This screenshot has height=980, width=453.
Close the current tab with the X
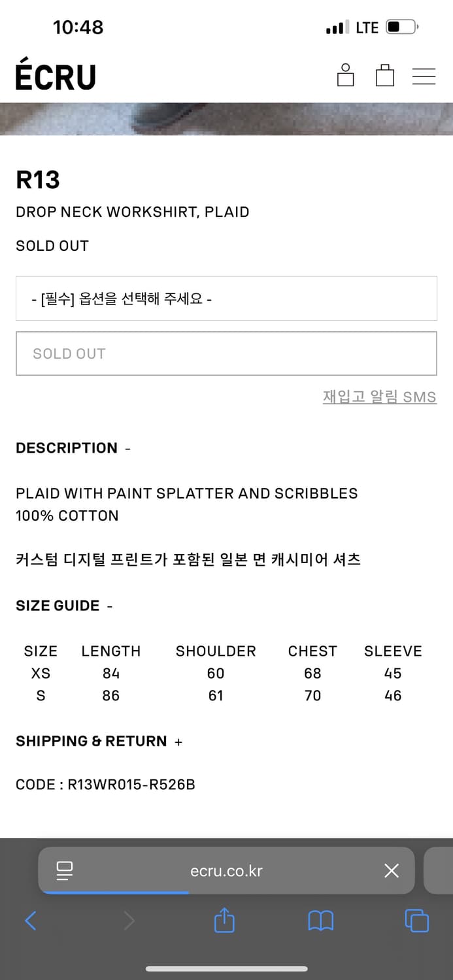coord(391,871)
